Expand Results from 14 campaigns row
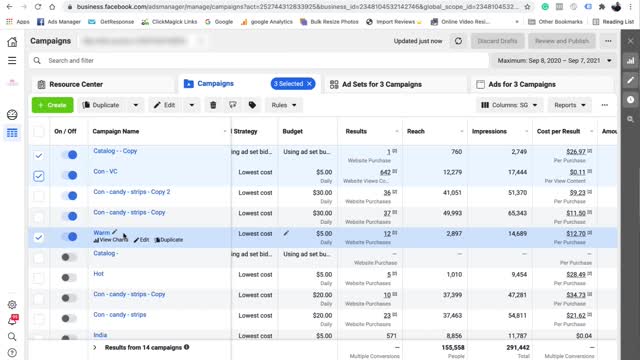The height and width of the screenshot is (360, 640). click(95, 347)
